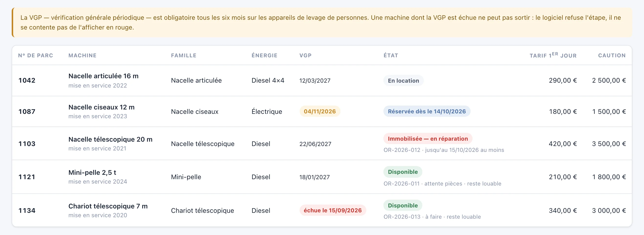Click VGP date 18/01/2027
Image resolution: width=644 pixels, height=235 pixels.
[314, 177]
